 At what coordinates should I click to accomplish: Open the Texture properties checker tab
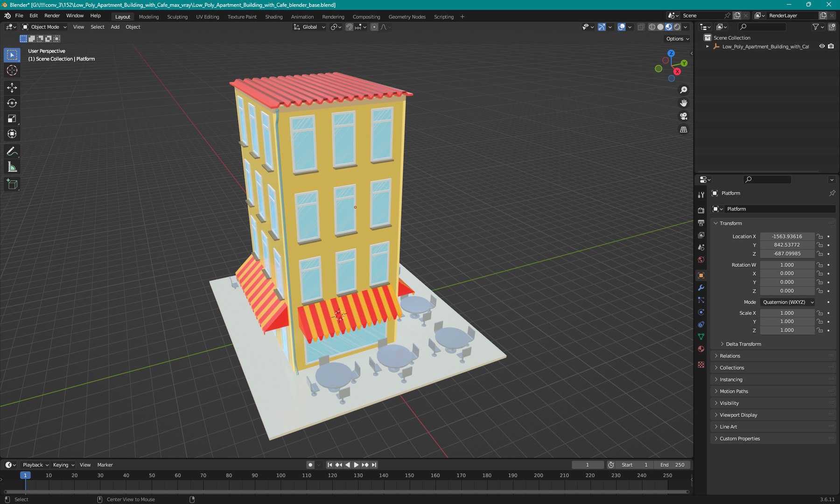701,364
